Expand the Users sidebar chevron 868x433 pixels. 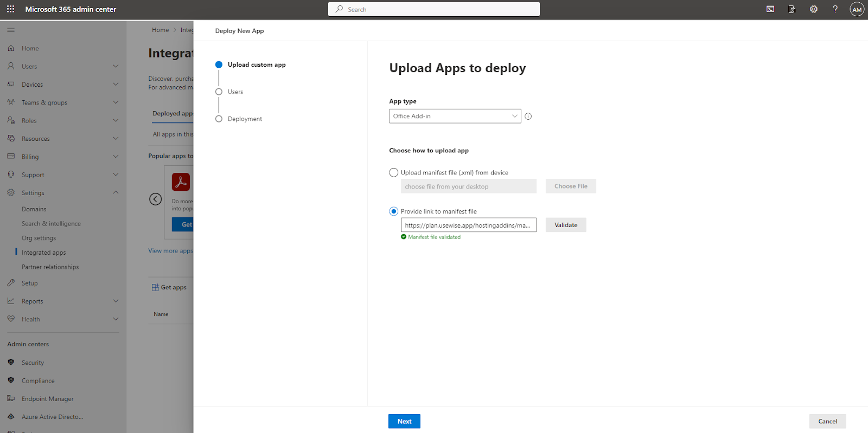coord(116,66)
